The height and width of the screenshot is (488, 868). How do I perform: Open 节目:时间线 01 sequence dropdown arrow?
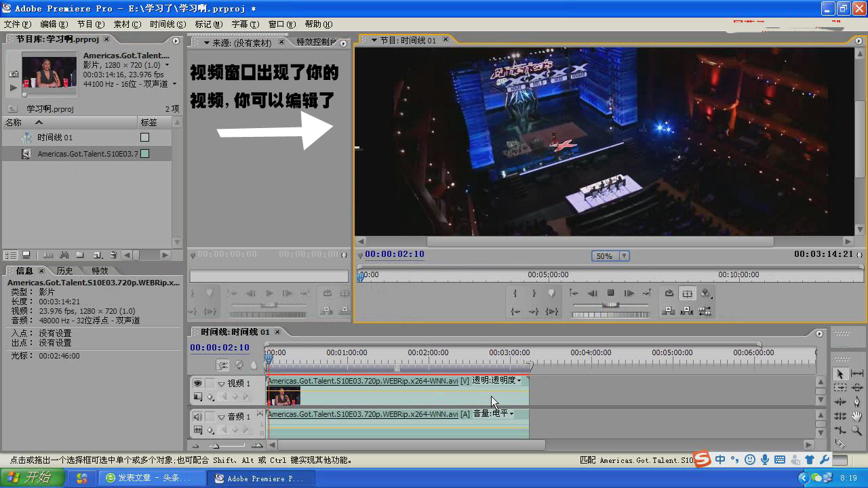tap(373, 40)
